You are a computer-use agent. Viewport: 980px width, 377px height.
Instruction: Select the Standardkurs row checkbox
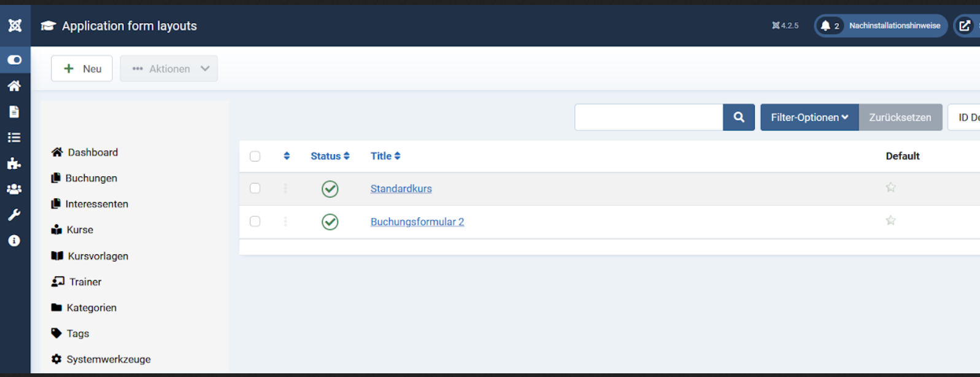[255, 189]
